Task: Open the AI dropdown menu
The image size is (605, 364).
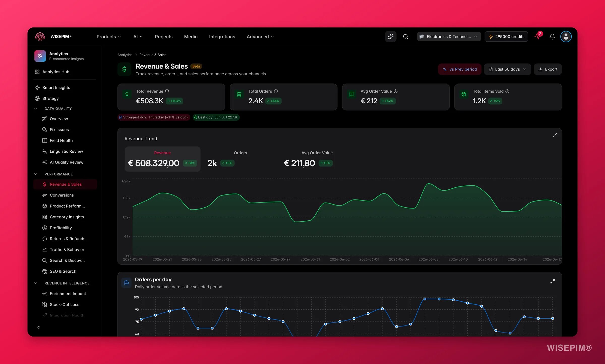Action: point(138,37)
